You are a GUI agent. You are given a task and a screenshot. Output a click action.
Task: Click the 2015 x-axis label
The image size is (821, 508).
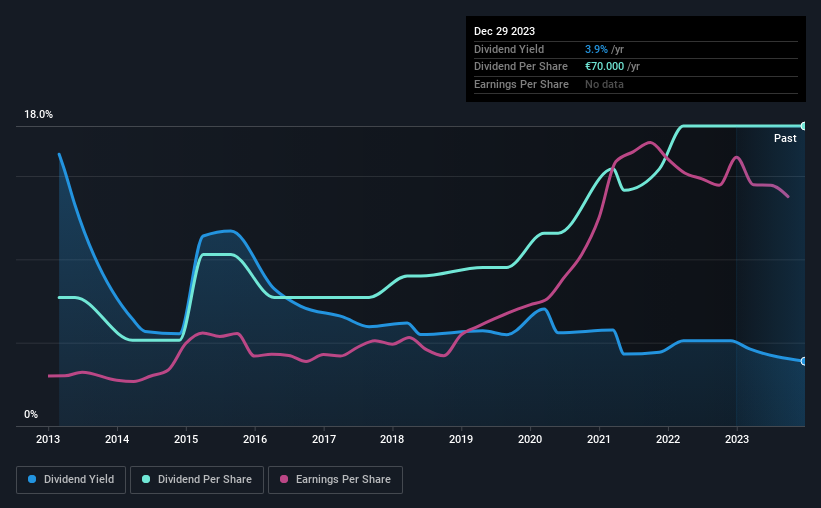(x=186, y=439)
